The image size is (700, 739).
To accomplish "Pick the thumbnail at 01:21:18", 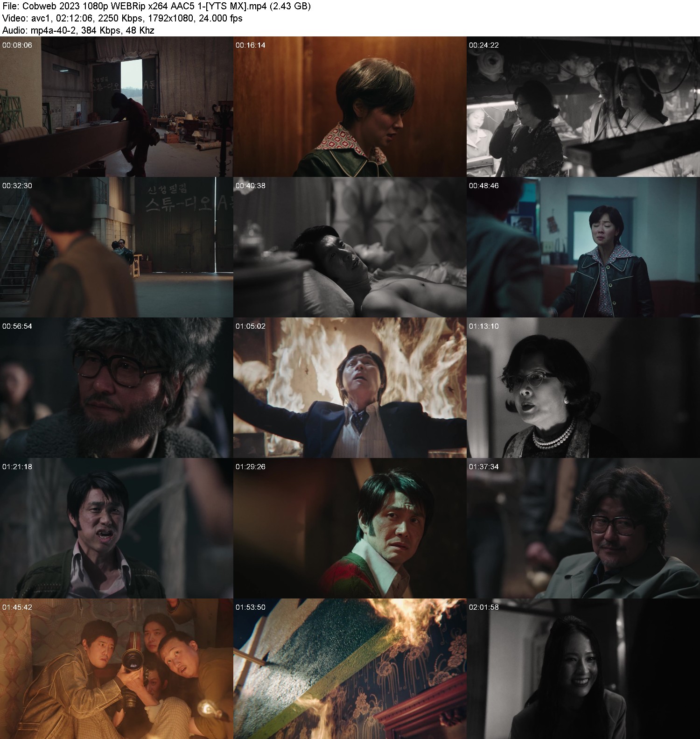I will (117, 528).
